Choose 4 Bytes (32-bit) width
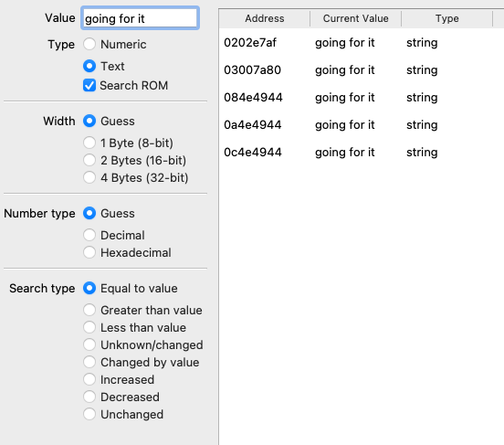Viewport: 504px width, 445px height. 89,177
